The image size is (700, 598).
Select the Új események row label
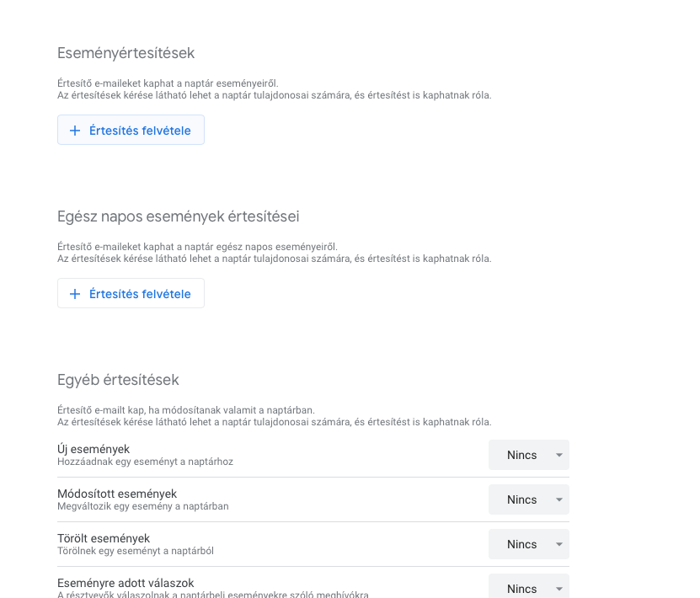point(94,449)
